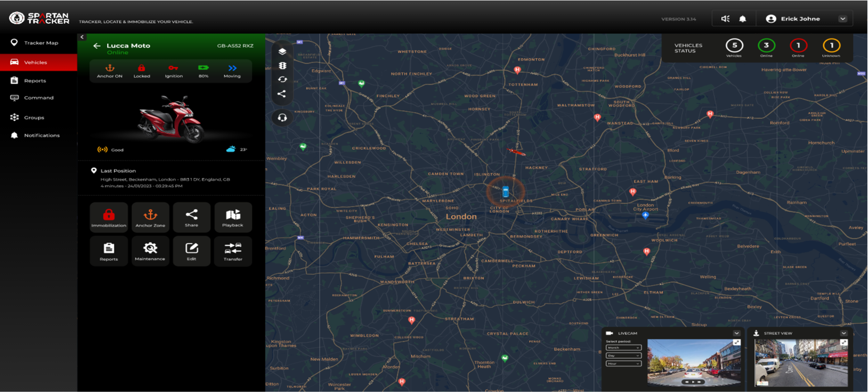This screenshot has height=392, width=868.
Task: Click the yellow 1 Unknown status circle
Action: tap(831, 45)
